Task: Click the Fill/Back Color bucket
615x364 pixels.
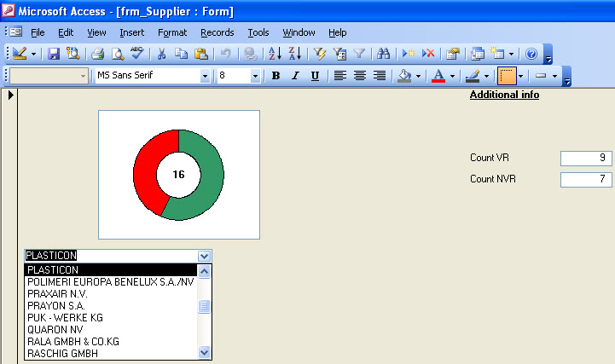Action: 404,76
